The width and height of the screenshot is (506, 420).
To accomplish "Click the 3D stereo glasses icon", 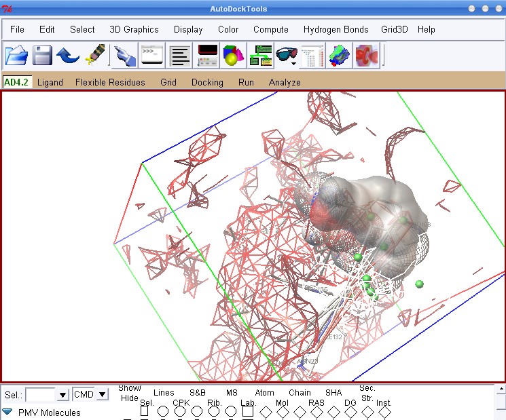I will (287, 56).
